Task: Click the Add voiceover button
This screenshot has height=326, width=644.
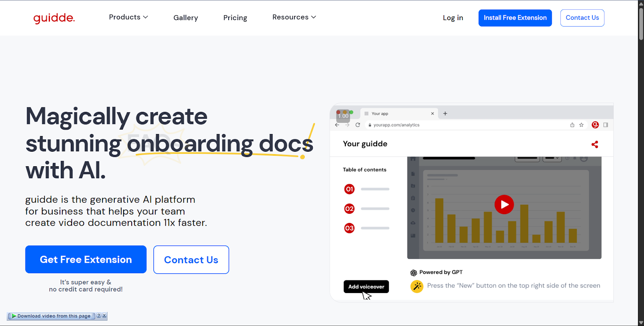Action: click(x=366, y=287)
